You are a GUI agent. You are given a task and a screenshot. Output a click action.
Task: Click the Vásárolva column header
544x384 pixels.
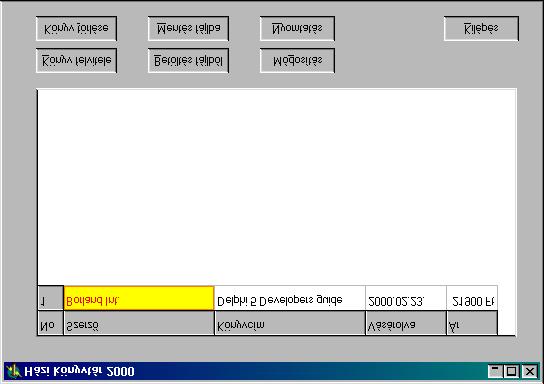(406, 323)
